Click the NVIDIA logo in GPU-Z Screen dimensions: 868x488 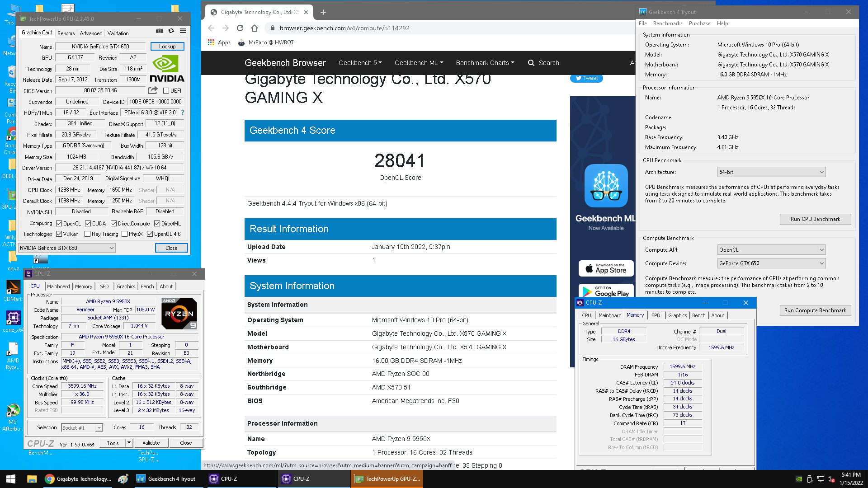[167, 69]
